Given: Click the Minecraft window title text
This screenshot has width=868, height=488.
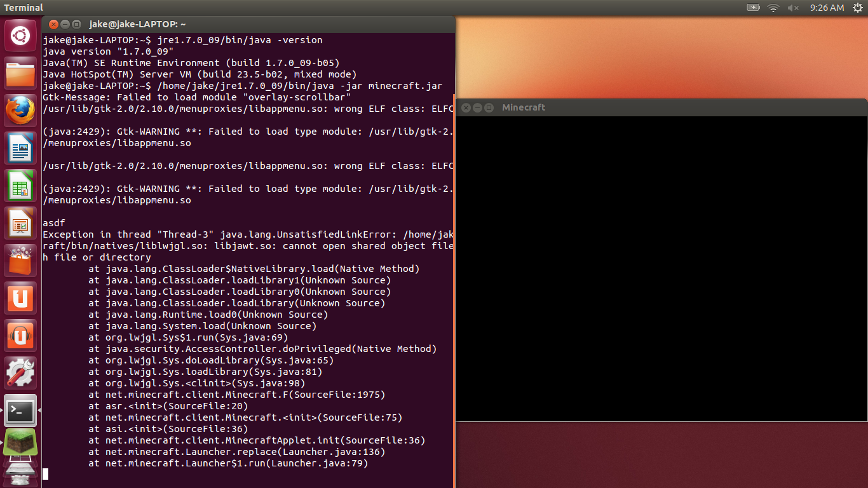Looking at the screenshot, I should (524, 107).
